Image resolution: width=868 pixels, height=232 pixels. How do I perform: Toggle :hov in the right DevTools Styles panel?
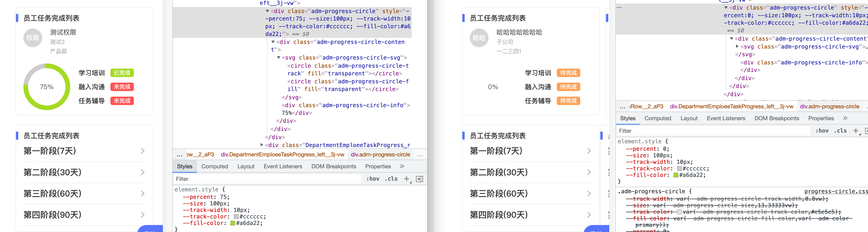[x=822, y=131]
